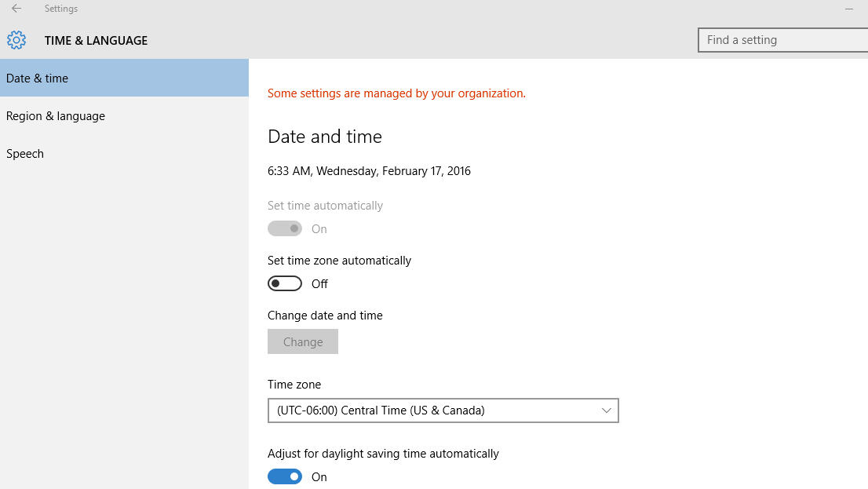Click the 'Settings' title bar label
868x489 pixels.
pos(61,9)
